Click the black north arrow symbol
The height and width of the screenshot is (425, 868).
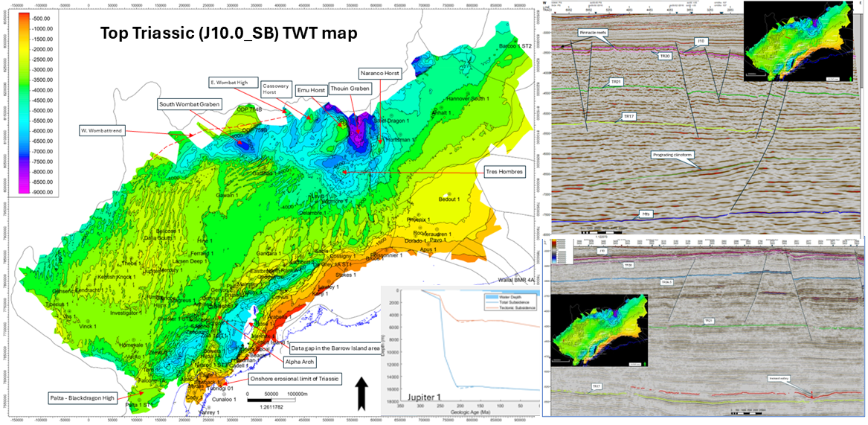click(362, 394)
